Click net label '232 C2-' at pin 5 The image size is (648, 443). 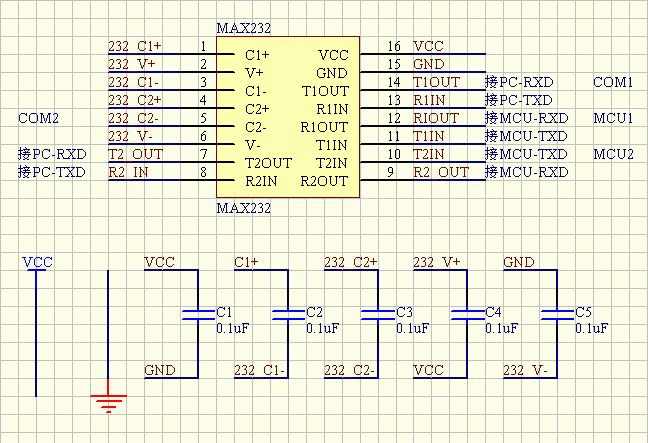click(133, 118)
